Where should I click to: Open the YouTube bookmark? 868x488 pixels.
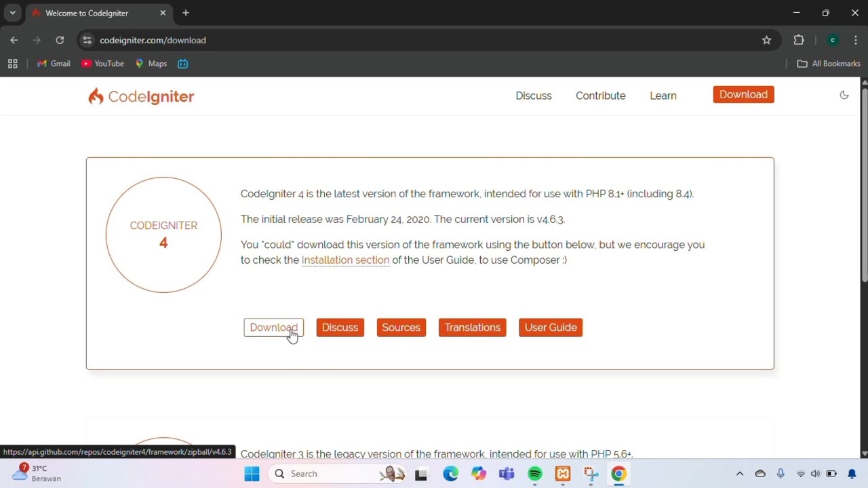coord(102,64)
